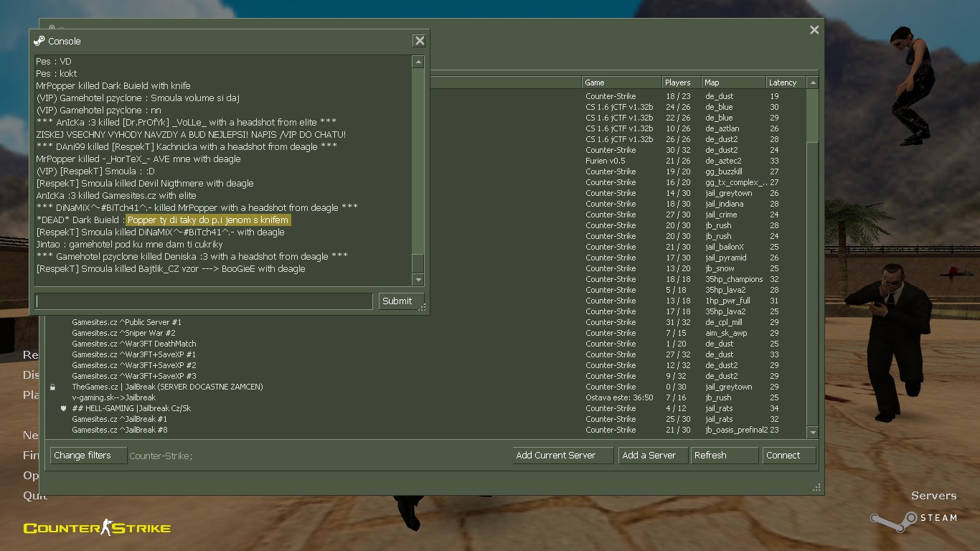Click the server list scrollbar up arrow
The width and height of the screenshot is (980, 551).
pyautogui.click(x=813, y=83)
